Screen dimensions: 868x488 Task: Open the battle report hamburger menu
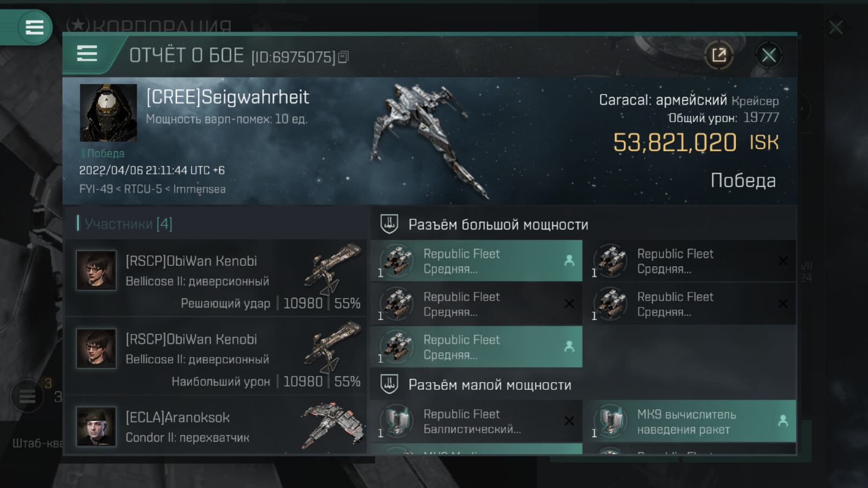click(87, 54)
